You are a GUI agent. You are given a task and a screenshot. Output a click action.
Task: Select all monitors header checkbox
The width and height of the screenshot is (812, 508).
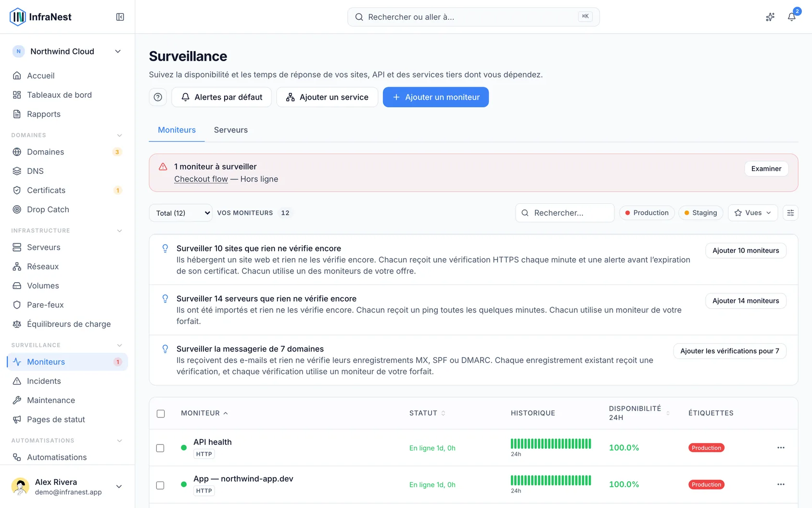pos(161,414)
